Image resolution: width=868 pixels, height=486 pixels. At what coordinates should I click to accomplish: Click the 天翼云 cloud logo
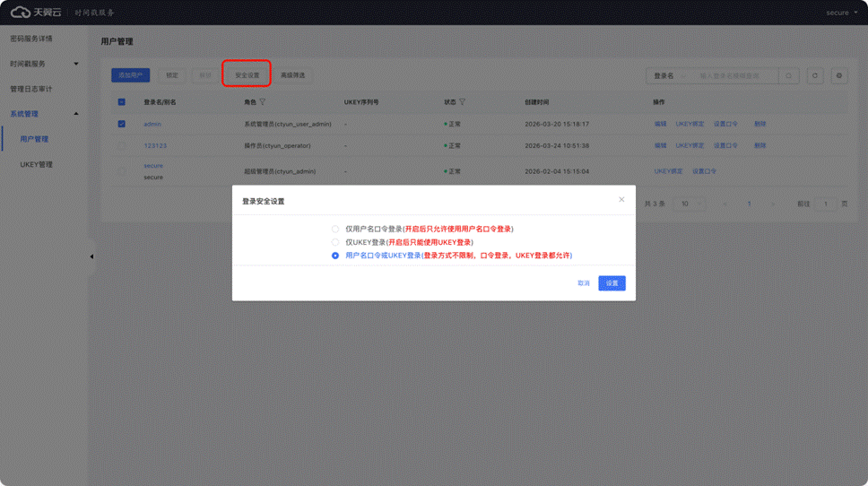click(36, 13)
